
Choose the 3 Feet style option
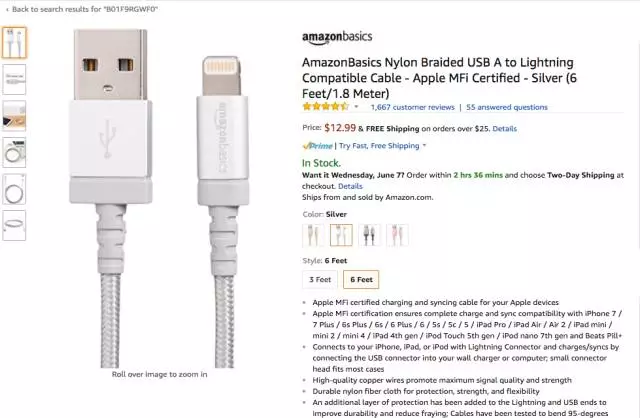tap(320, 280)
